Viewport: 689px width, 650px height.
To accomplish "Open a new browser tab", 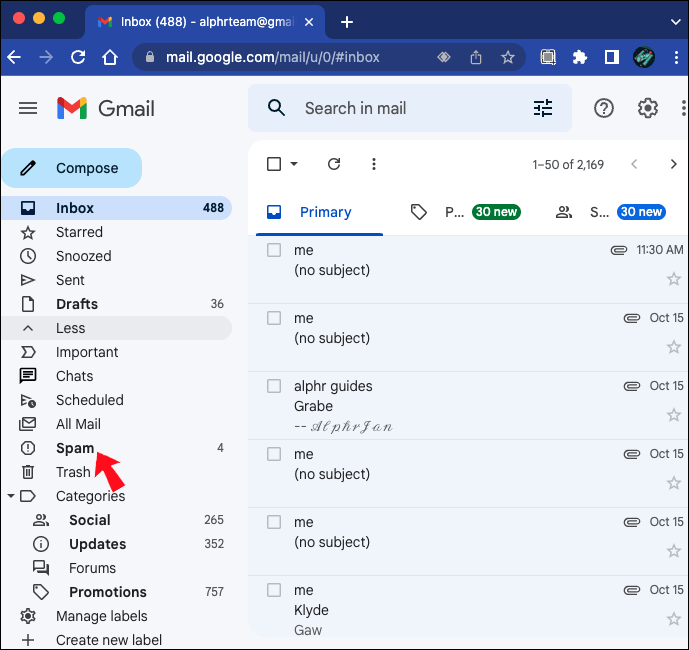I will (x=347, y=22).
